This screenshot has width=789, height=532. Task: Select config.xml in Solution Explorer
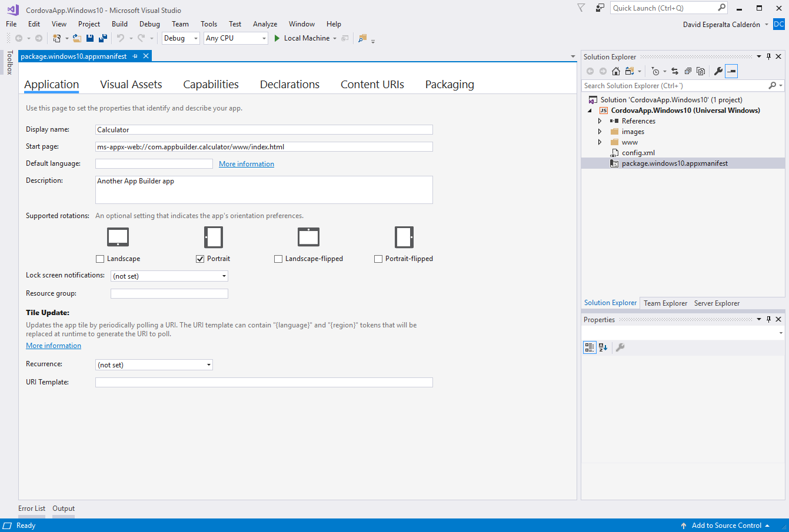point(638,153)
